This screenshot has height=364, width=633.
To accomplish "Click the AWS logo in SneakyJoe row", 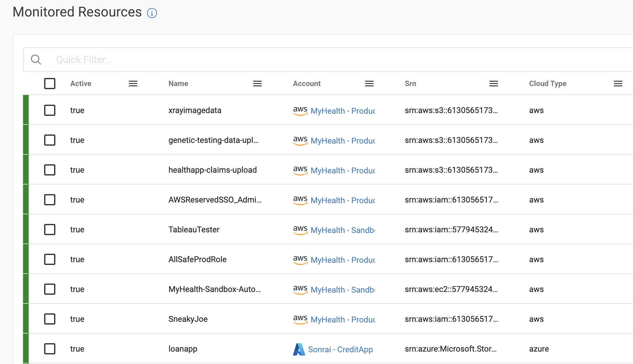I will pos(300,319).
